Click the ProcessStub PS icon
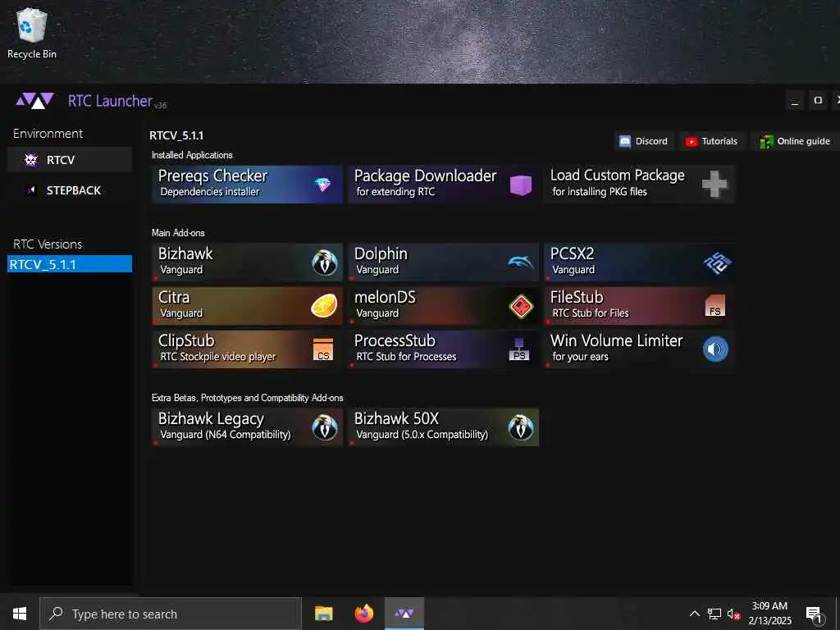This screenshot has height=630, width=840. click(519, 349)
